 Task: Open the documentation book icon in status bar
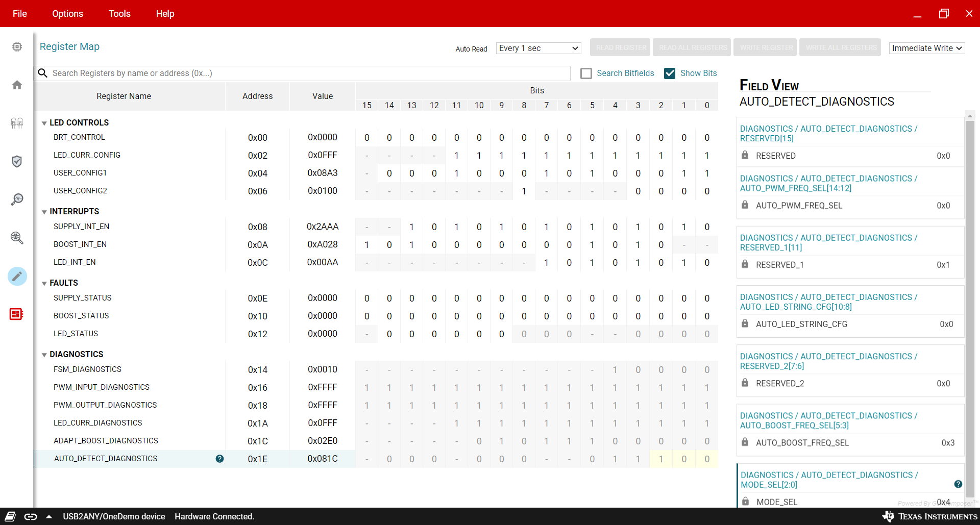pos(10,516)
